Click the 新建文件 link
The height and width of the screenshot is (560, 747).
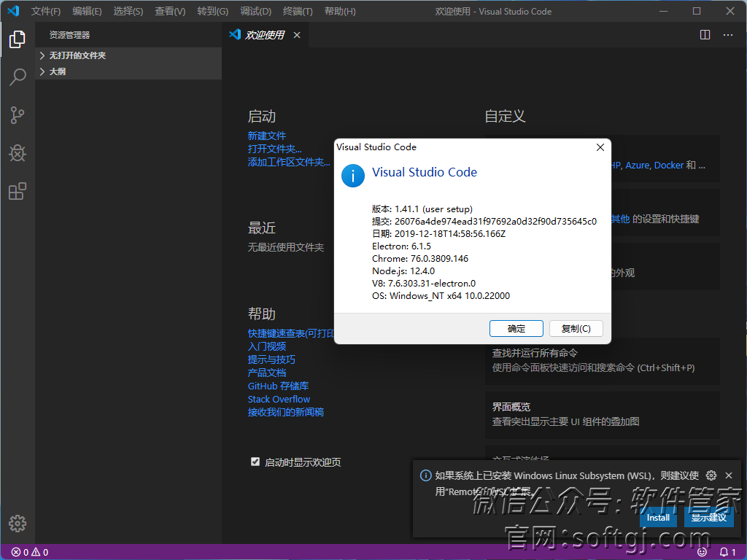click(267, 136)
